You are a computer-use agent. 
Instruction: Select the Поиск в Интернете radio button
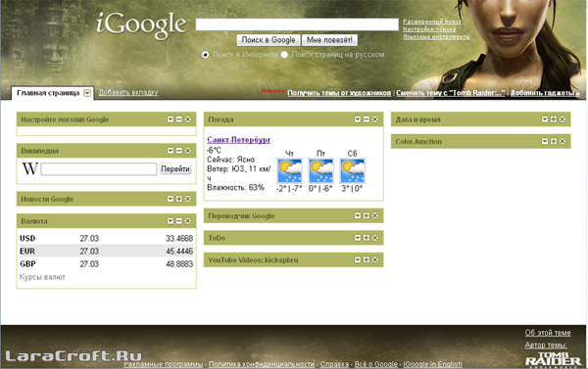click(x=205, y=55)
